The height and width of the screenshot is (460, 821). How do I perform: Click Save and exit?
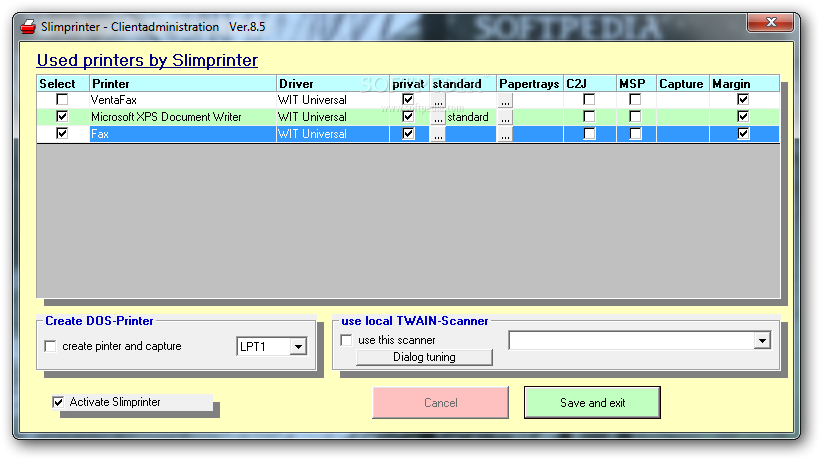(x=592, y=402)
